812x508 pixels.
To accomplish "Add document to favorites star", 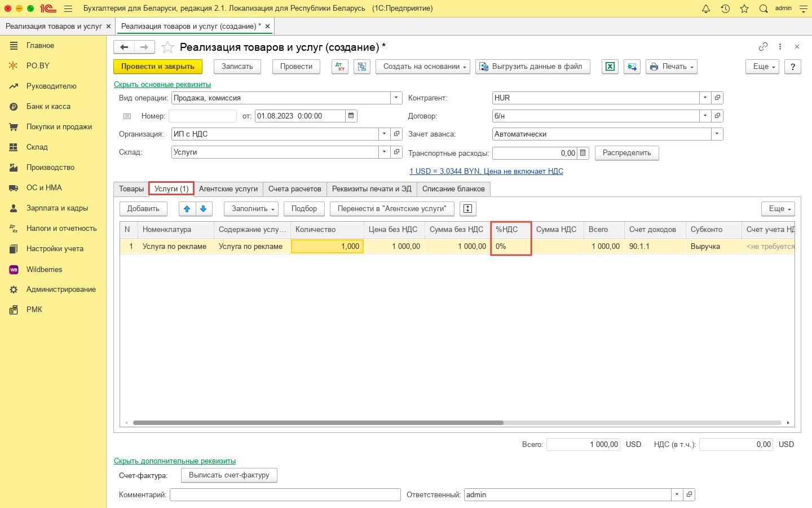I will pos(167,47).
